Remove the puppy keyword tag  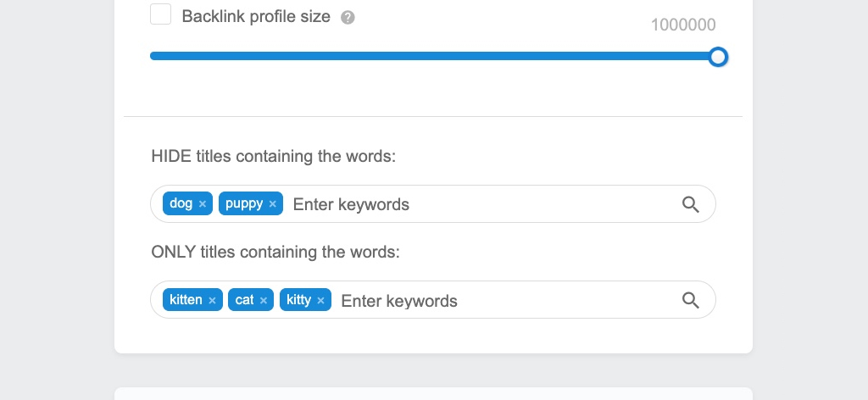click(x=272, y=204)
